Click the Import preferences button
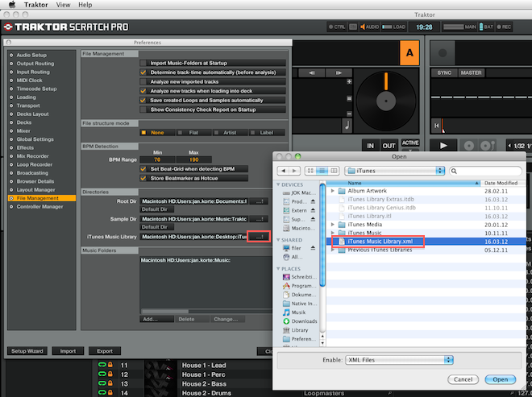This screenshot has height=397, width=532. point(68,351)
